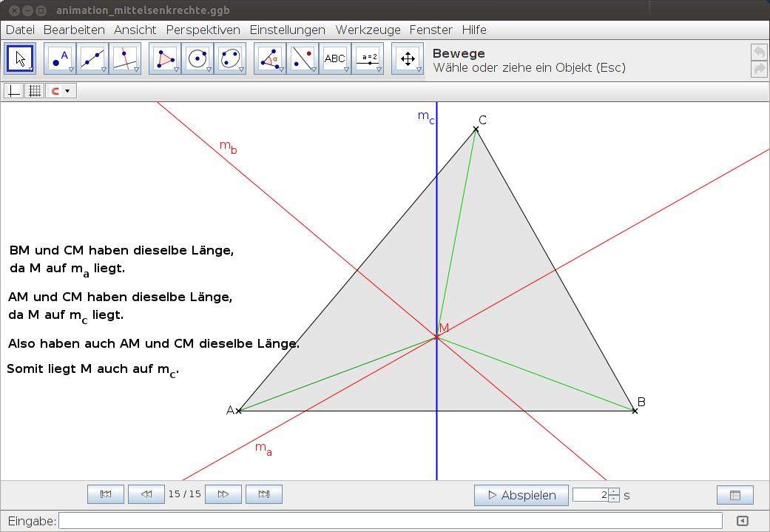Choose the Line through two points tool
The height and width of the screenshot is (532, 770).
point(92,58)
